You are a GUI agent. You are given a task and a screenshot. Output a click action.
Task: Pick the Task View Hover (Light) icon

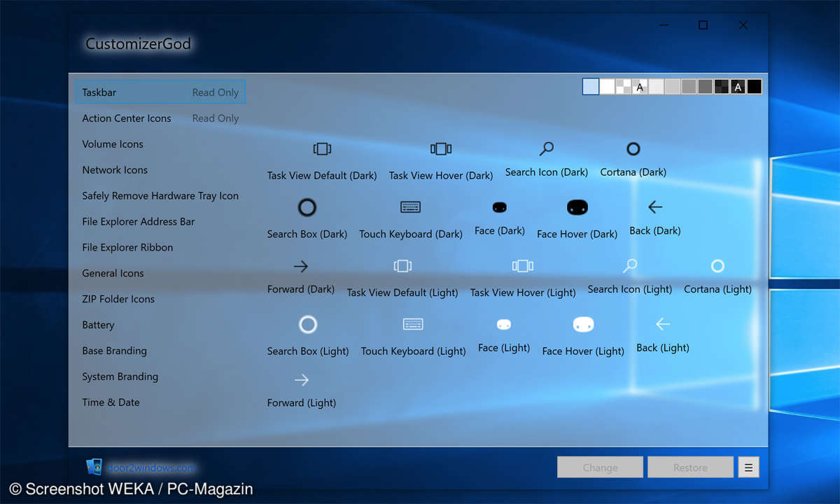point(523,266)
